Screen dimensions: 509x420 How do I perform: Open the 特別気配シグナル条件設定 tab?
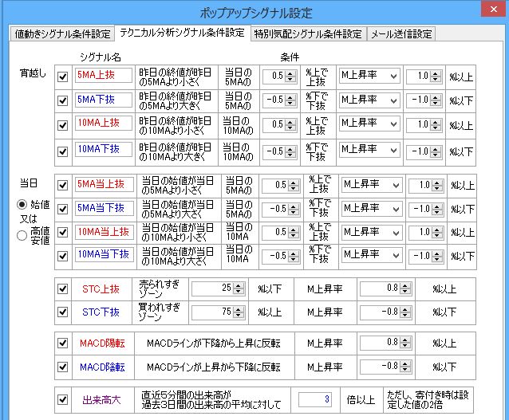308,34
